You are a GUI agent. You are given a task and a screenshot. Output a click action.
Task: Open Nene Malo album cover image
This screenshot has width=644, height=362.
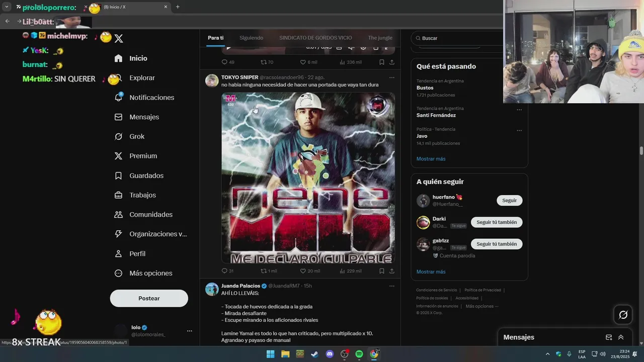pos(308,178)
